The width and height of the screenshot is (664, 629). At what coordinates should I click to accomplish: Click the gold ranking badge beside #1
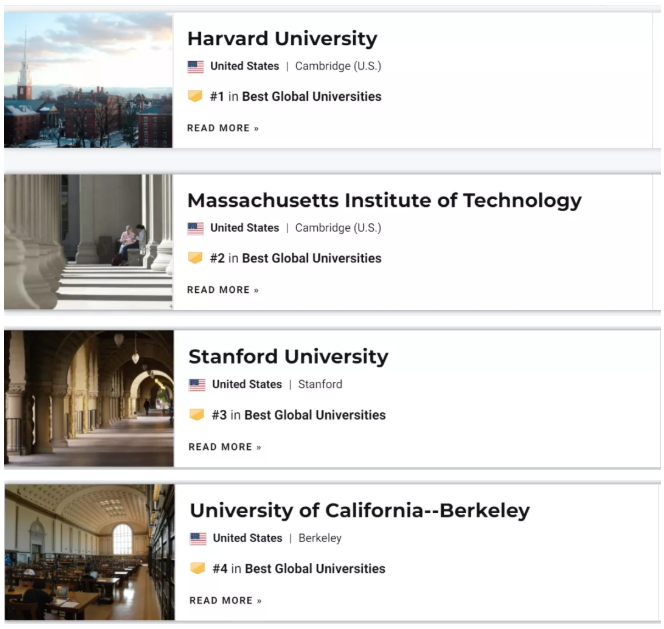click(195, 96)
